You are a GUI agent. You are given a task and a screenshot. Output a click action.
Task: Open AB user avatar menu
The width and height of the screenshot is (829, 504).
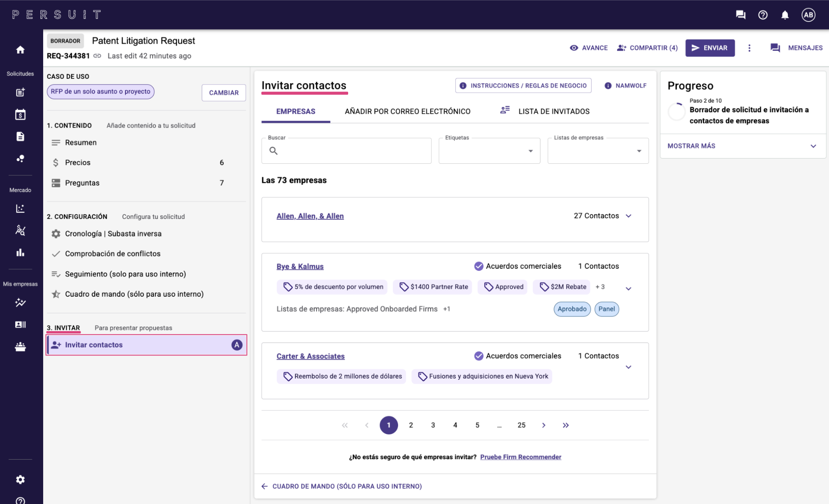pyautogui.click(x=808, y=15)
